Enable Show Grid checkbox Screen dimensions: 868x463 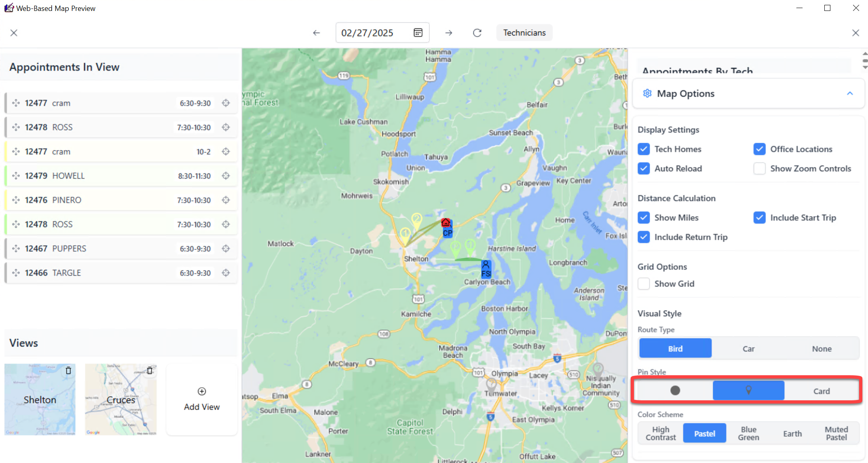point(644,284)
